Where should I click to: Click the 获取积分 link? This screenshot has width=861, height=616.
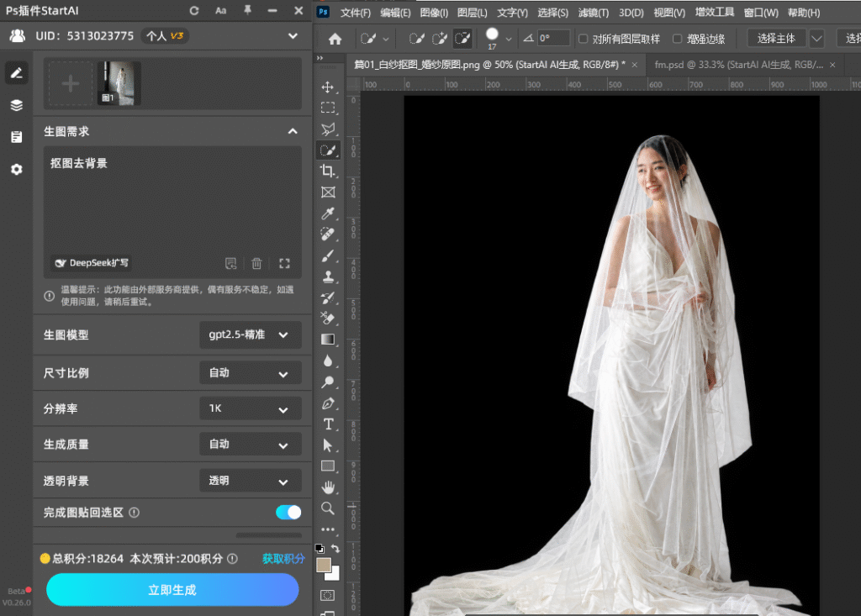[x=283, y=559]
